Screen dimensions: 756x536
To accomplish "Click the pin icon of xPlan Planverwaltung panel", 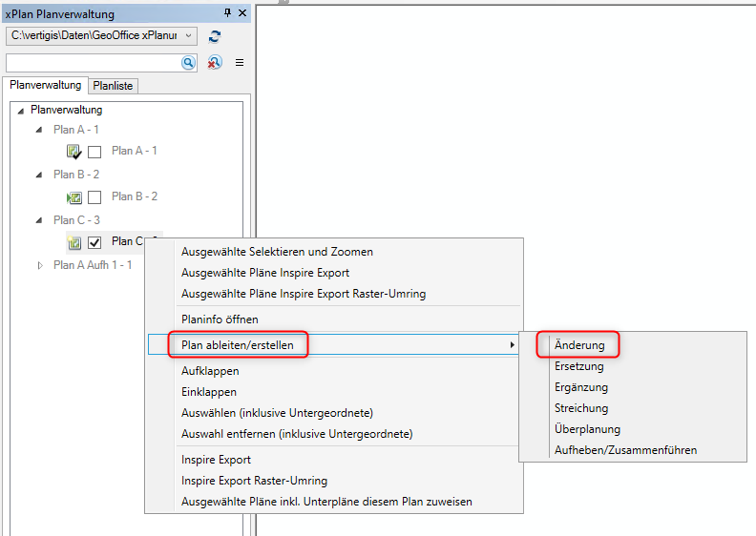I will [x=227, y=13].
